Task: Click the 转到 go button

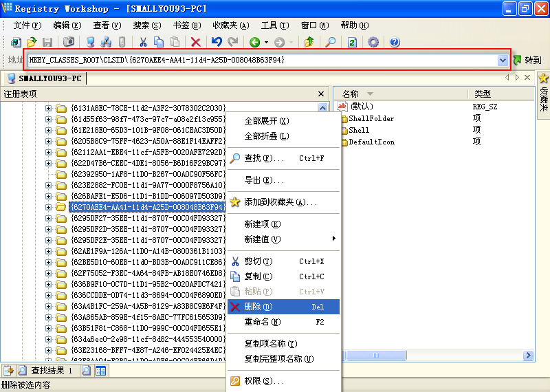Action: click(528, 60)
